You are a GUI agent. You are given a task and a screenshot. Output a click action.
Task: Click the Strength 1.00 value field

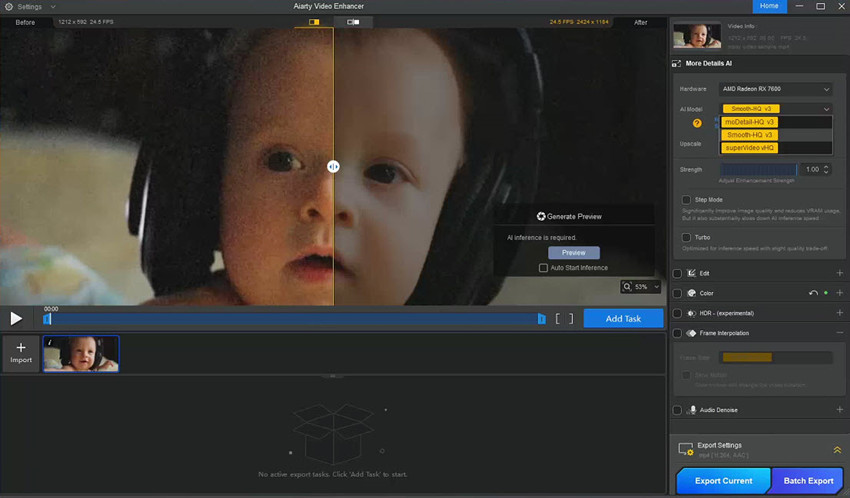pyautogui.click(x=812, y=170)
